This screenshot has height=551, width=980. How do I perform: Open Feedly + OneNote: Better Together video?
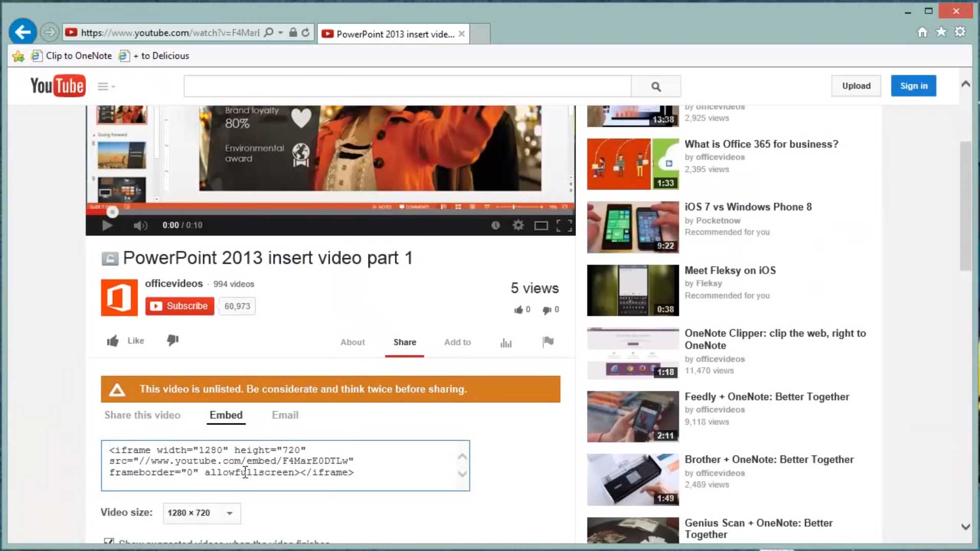[767, 397]
